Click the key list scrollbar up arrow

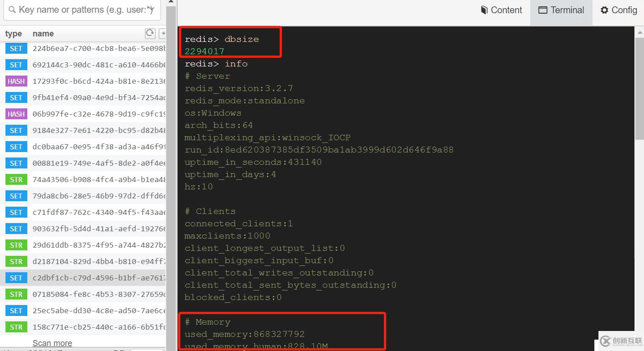[x=171, y=2]
